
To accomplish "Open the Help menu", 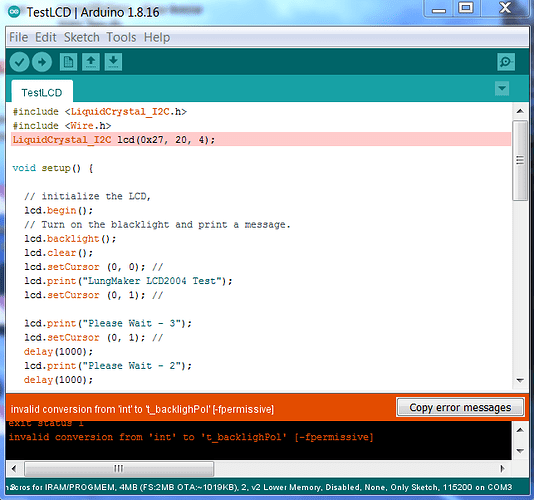I will [157, 37].
